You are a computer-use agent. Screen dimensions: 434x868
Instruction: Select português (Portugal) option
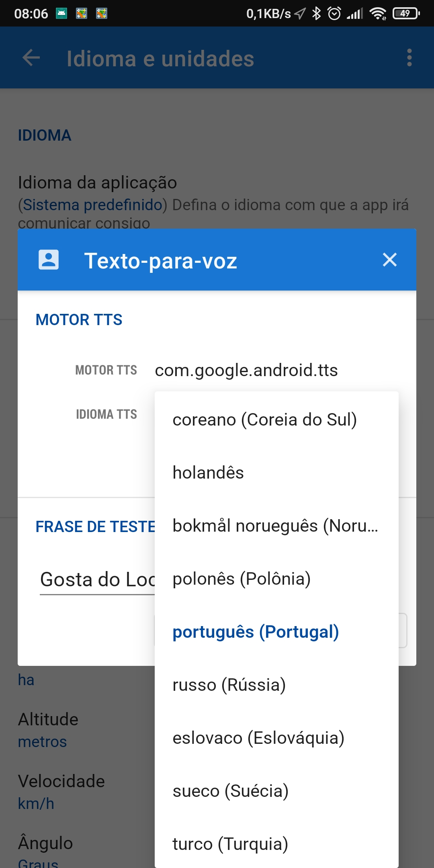[x=256, y=632]
